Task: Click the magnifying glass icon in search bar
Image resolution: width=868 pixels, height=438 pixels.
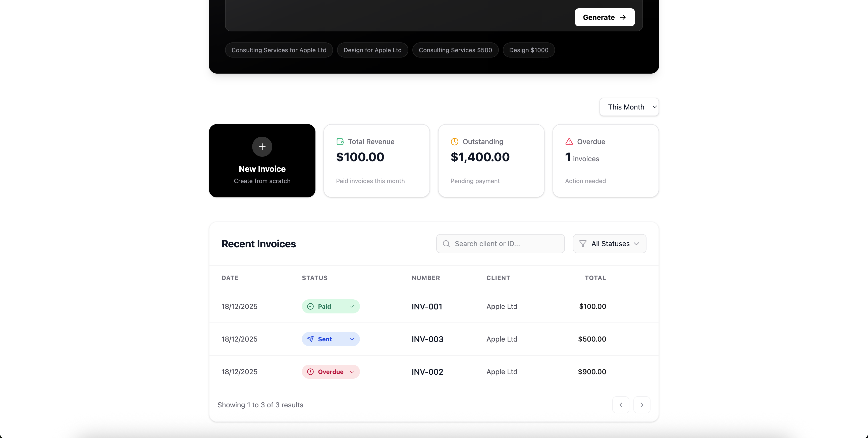Action: click(x=446, y=243)
